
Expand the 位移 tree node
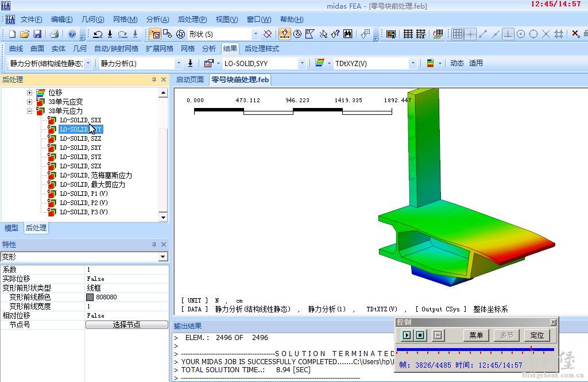(30, 92)
